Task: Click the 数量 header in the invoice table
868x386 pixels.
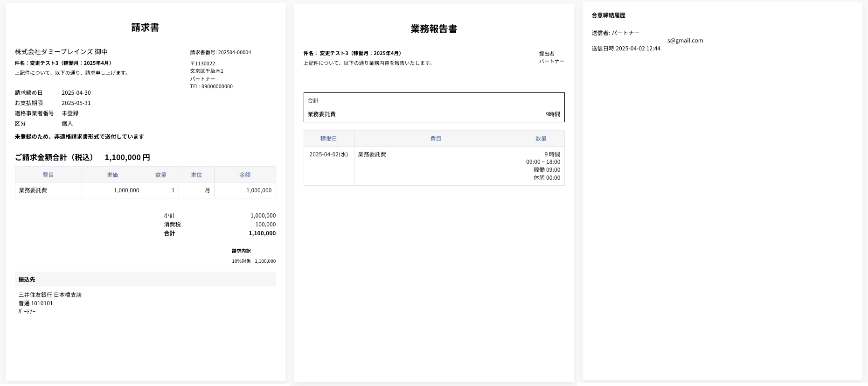Action: click(161, 175)
